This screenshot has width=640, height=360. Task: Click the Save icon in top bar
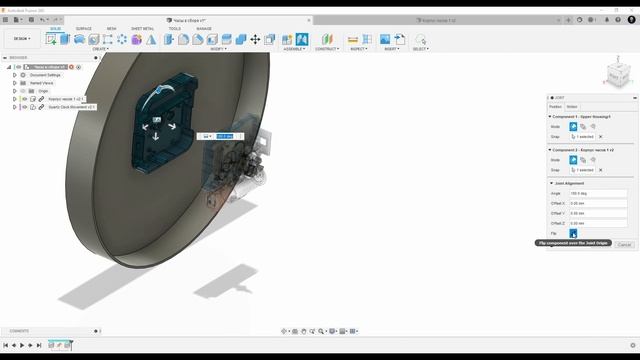click(31, 20)
